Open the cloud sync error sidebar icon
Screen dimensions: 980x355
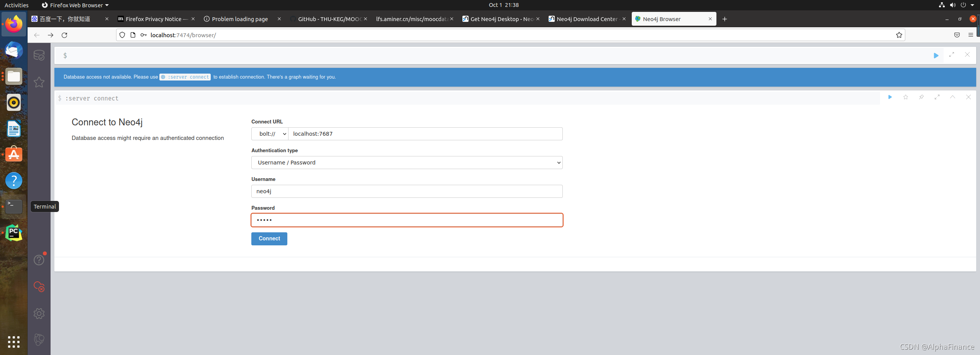(39, 286)
